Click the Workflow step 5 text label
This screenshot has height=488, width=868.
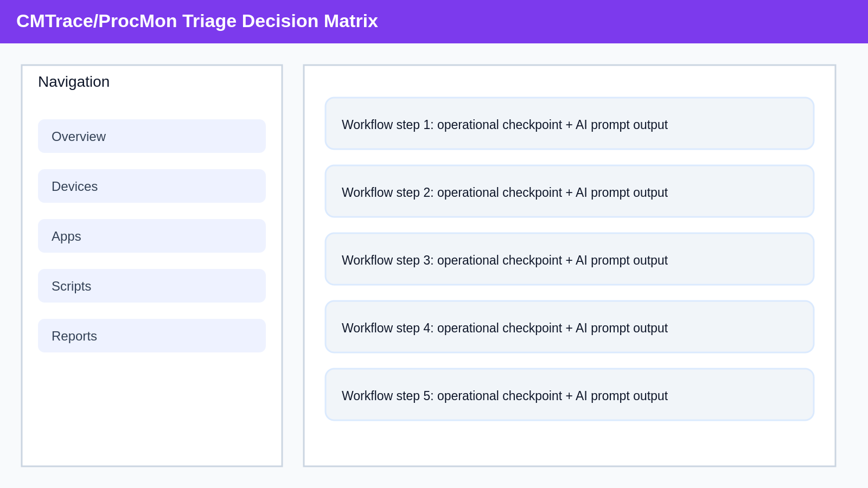(505, 396)
